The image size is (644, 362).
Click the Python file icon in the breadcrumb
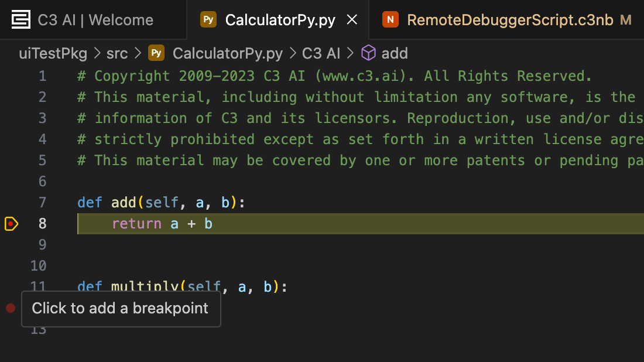coord(156,53)
